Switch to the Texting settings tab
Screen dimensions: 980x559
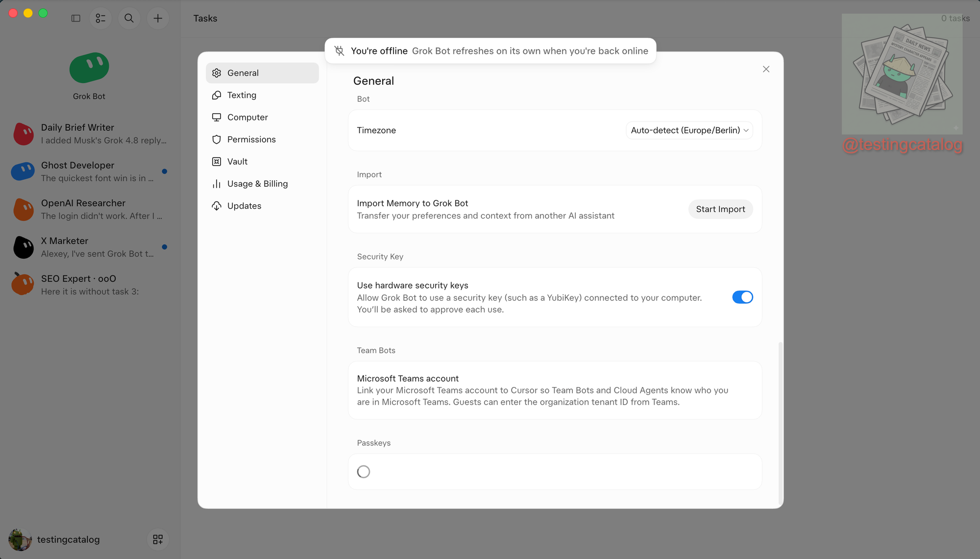262,95
